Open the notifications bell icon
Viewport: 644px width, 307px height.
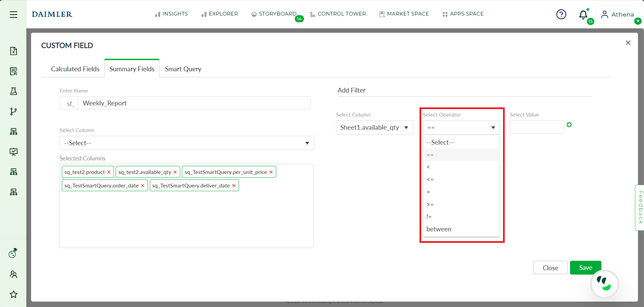coord(583,15)
